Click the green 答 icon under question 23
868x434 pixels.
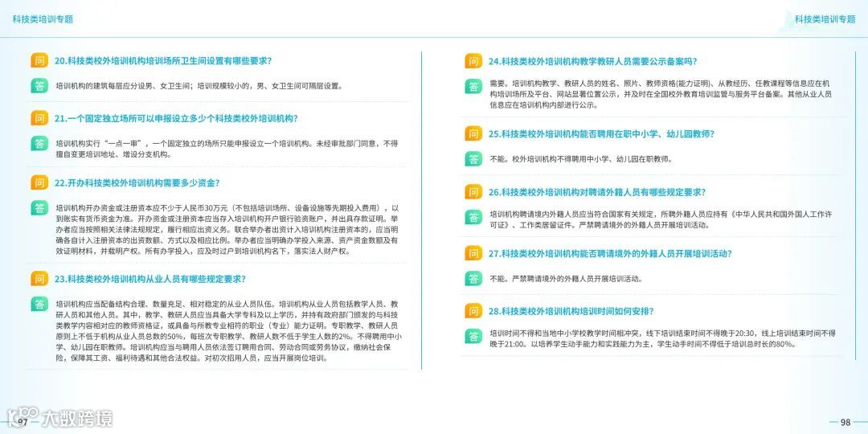[39, 304]
